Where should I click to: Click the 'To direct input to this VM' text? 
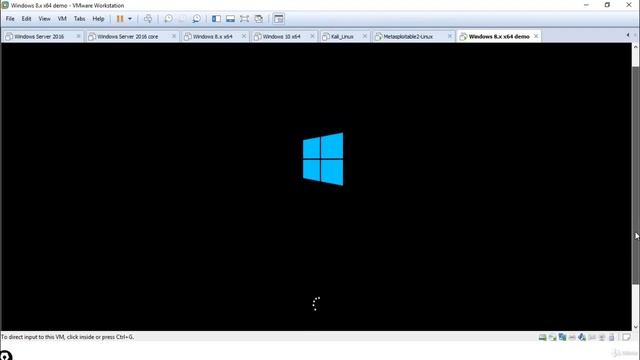(67, 337)
